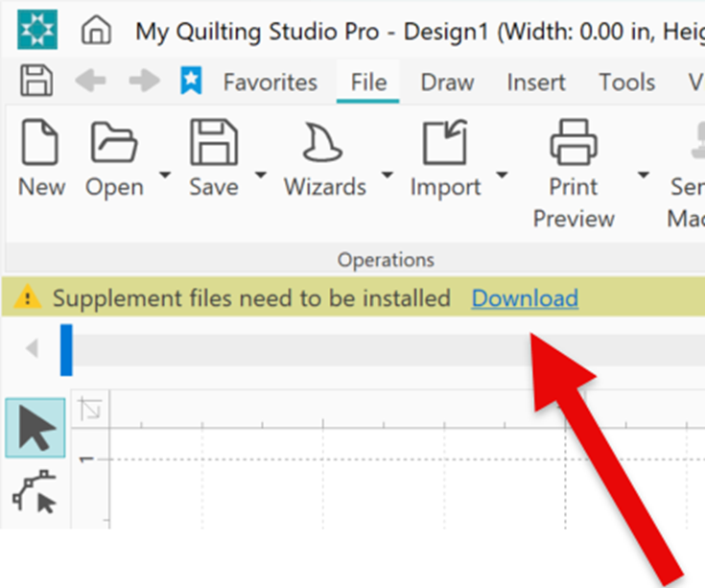Expand the Open dropdown arrow
The width and height of the screenshot is (705, 588).
[165, 175]
